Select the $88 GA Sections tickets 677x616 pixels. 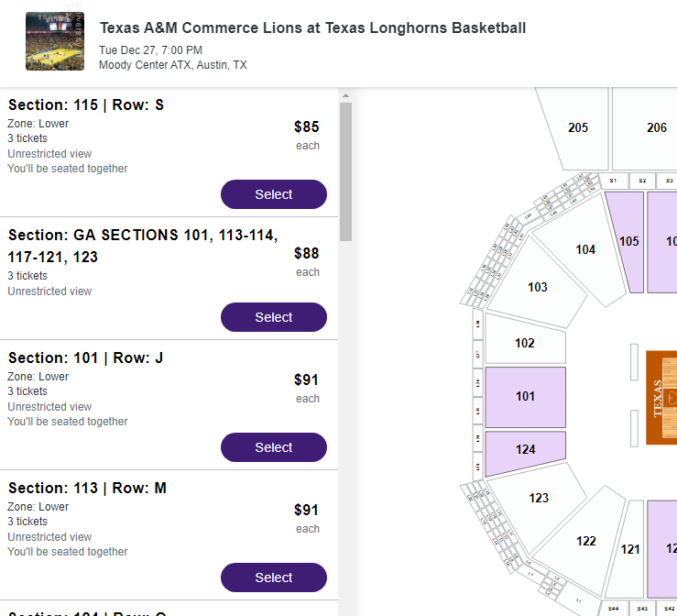tap(273, 317)
